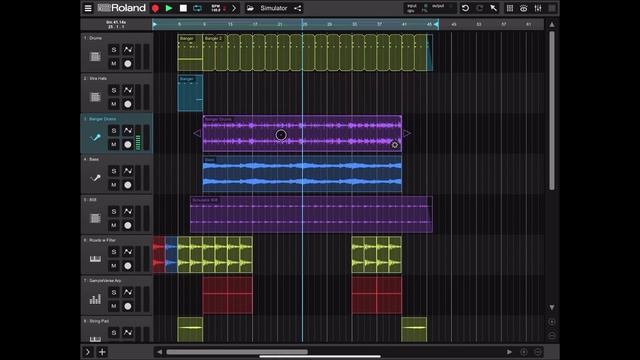Screen dimensions: 640x360
Task: Solo the String Pad track
Action: pos(114,333)
